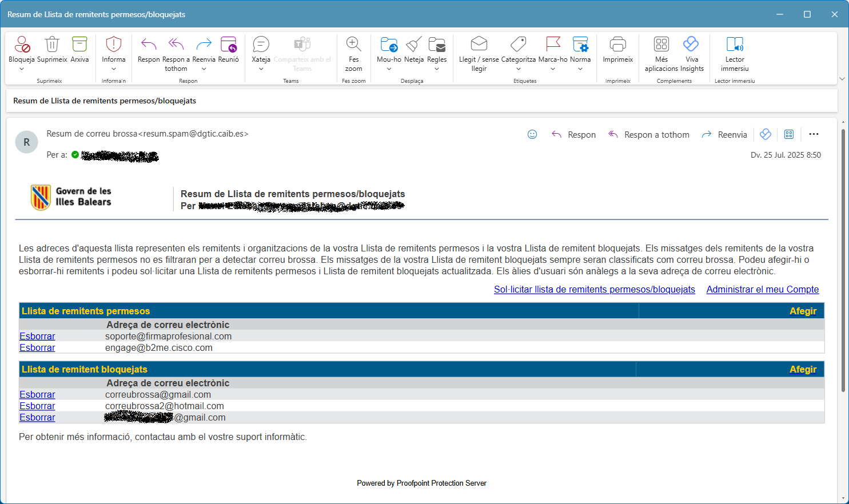Click the Bloqueja icon in the ribbon
This screenshot has width=849, height=504.
22,45
